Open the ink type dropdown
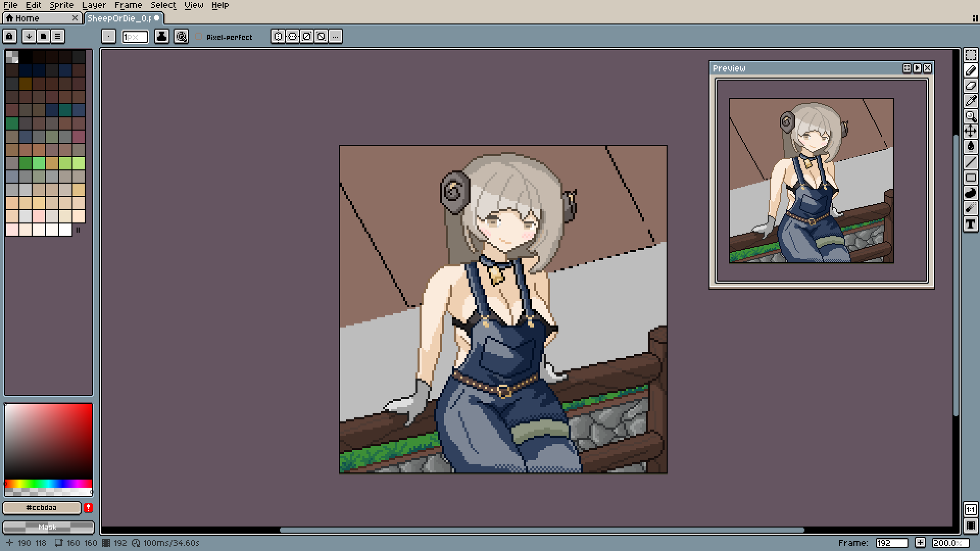 click(x=162, y=36)
